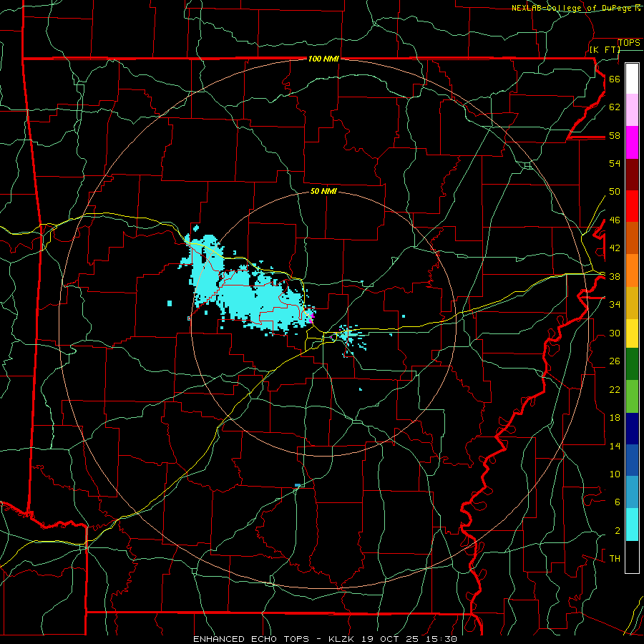Click the "100 NMI" range ring label

coord(323,59)
